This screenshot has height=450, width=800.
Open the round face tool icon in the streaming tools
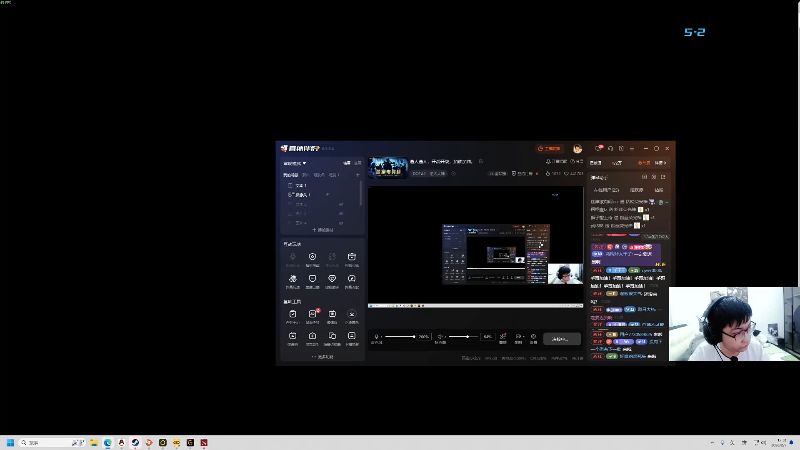coord(352,314)
